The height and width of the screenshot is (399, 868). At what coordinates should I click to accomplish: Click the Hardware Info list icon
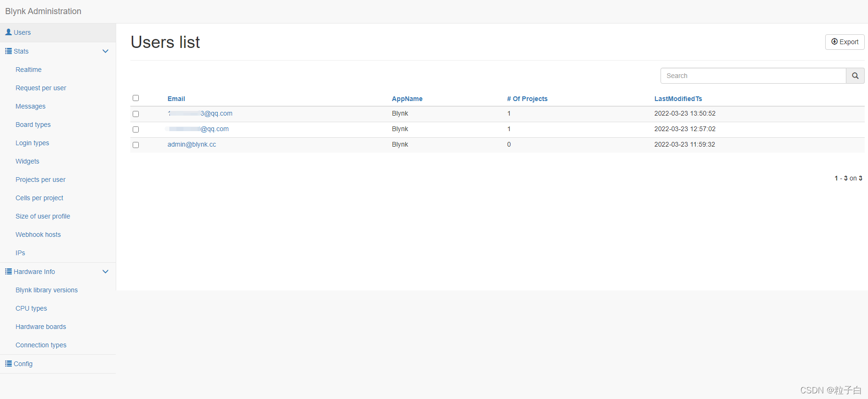pyautogui.click(x=8, y=271)
